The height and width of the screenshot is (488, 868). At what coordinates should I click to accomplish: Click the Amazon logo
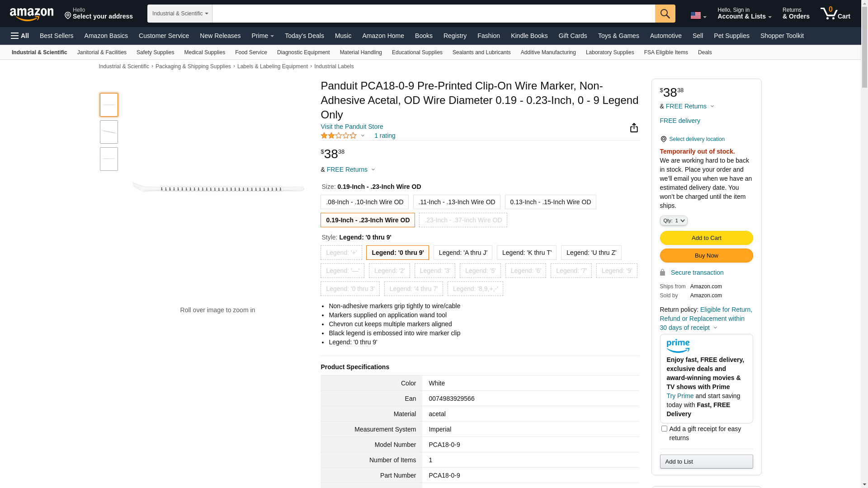(x=32, y=14)
